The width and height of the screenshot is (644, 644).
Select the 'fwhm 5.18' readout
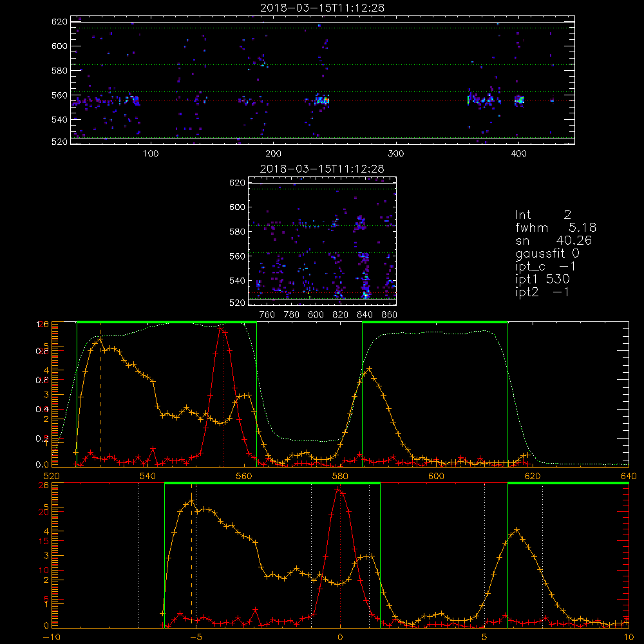pyautogui.click(x=556, y=227)
